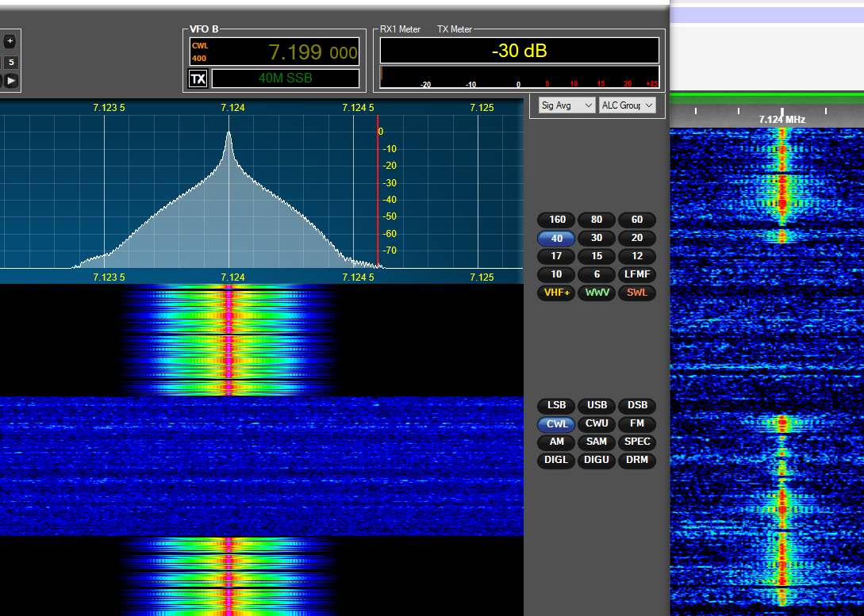Enable USB mode

pyautogui.click(x=597, y=406)
